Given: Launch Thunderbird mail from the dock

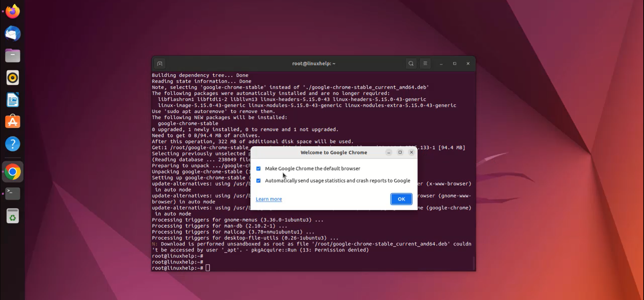Looking at the screenshot, I should pyautogui.click(x=13, y=34).
